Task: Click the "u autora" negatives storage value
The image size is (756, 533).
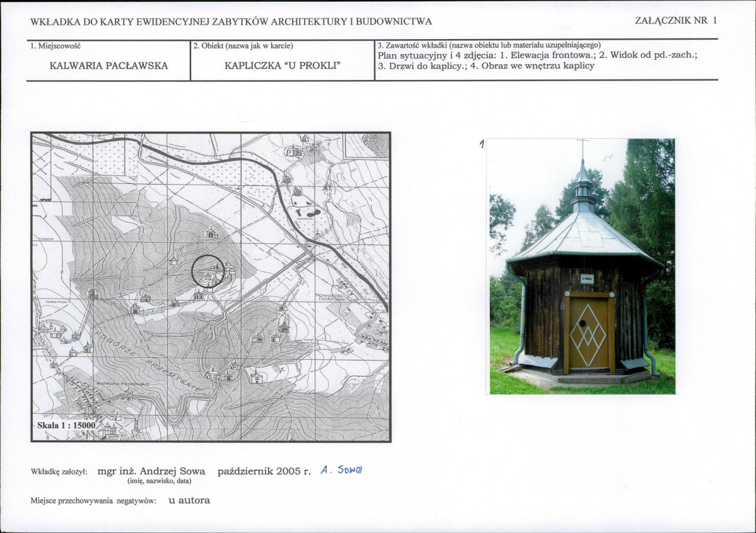Action: pos(189,500)
